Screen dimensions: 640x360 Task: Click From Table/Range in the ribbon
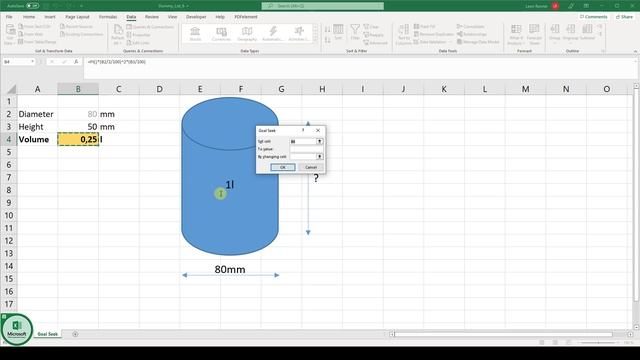point(37,42)
